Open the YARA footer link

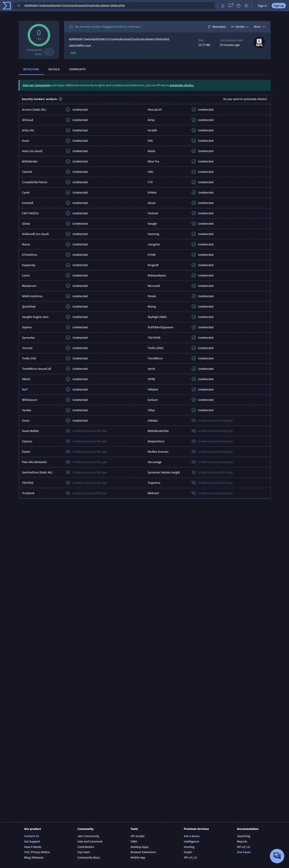click(134, 842)
